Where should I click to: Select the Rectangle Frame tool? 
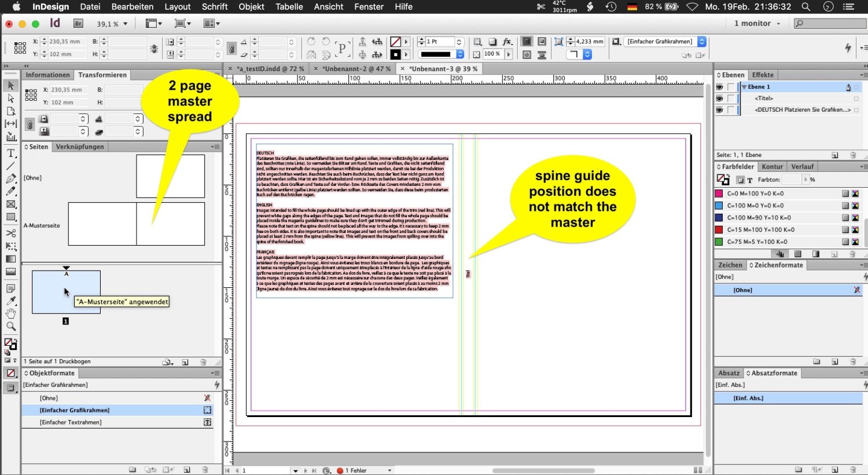coord(11,204)
